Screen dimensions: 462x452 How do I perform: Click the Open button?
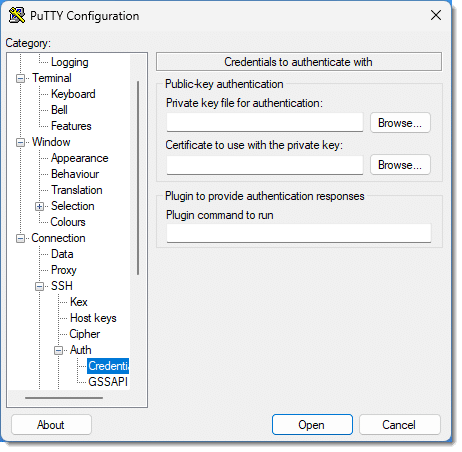(312, 425)
